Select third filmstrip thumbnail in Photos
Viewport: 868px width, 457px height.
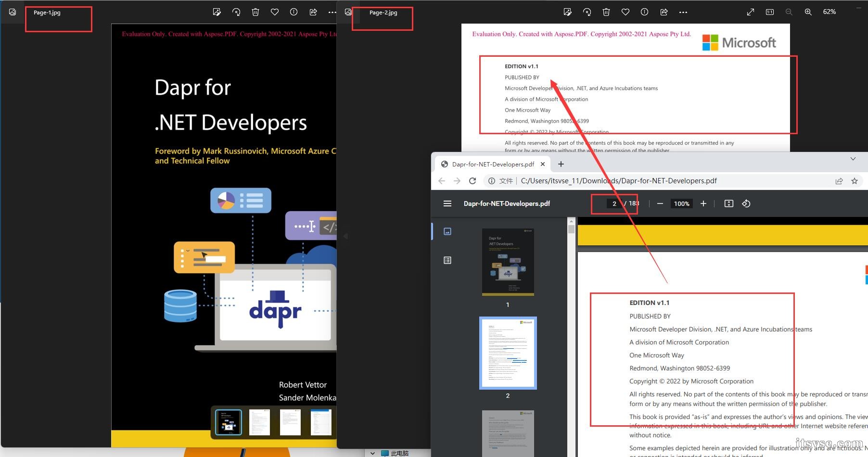pyautogui.click(x=291, y=422)
